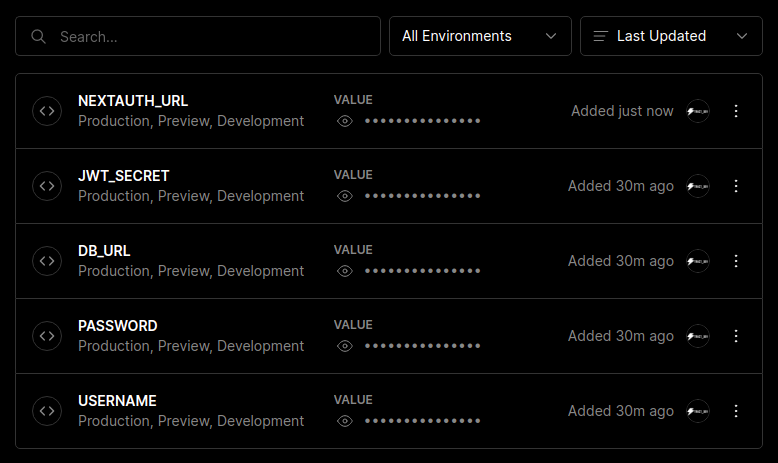The width and height of the screenshot is (778, 463).
Task: Unhide the PASSWORD value via eye icon
Action: [x=345, y=346]
